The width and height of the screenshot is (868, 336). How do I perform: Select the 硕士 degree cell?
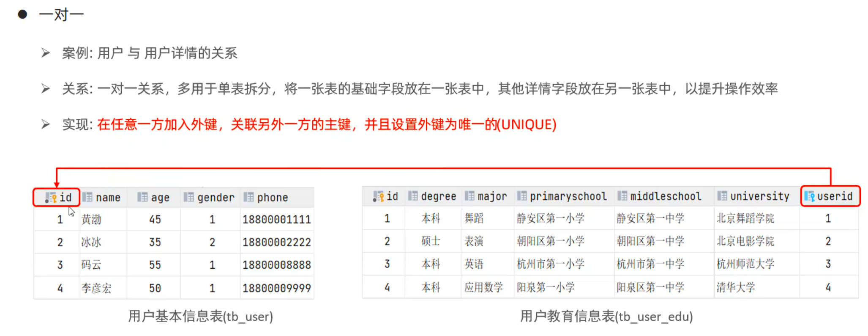pos(431,241)
